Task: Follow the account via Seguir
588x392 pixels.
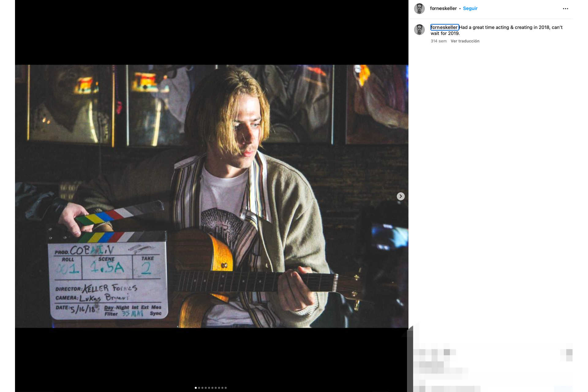Action: (x=470, y=9)
